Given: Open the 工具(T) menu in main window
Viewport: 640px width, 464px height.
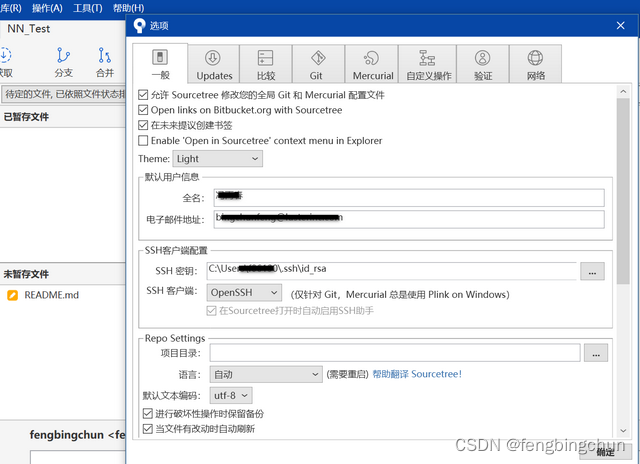Looking at the screenshot, I should [87, 8].
